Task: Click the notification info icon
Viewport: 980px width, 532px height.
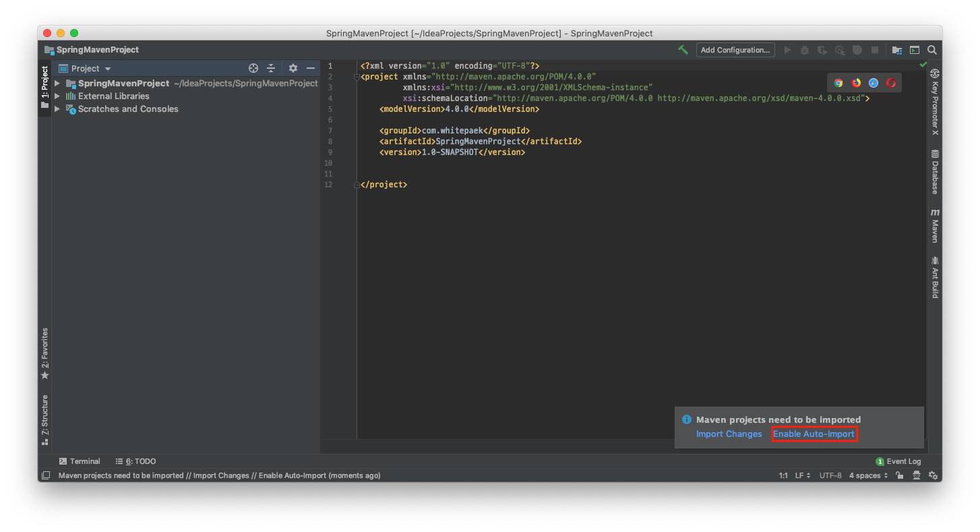Action: [x=687, y=419]
